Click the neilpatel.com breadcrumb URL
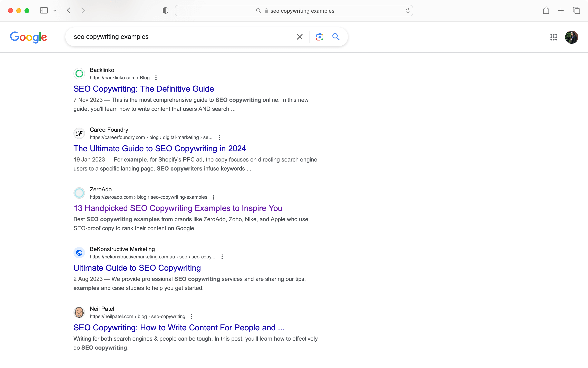Viewport: 588px width, 368px height. (137, 316)
